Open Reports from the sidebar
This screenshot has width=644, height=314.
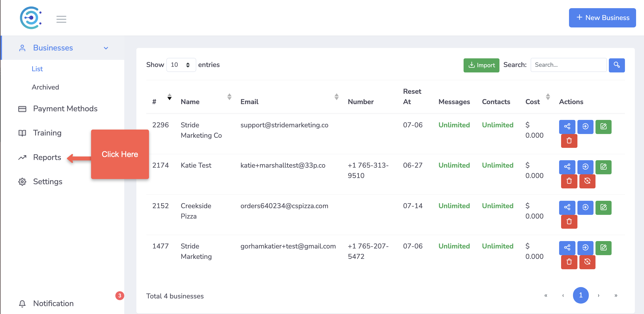pos(47,157)
